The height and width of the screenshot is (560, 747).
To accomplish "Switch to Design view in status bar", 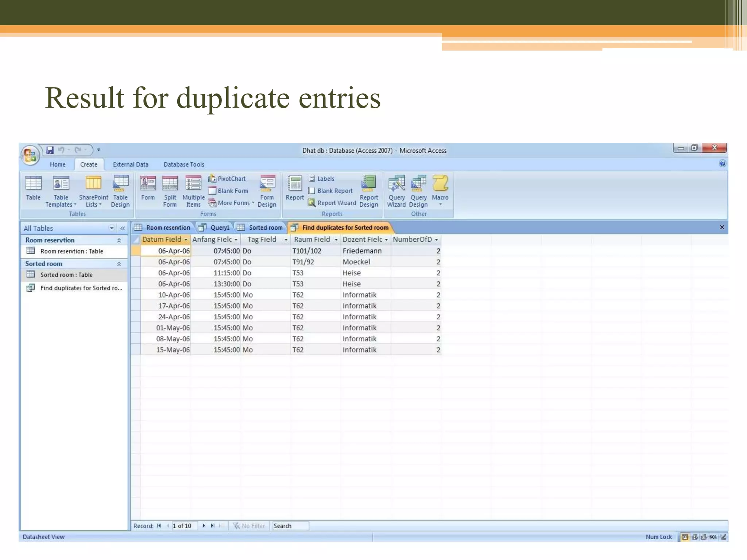I will click(723, 537).
